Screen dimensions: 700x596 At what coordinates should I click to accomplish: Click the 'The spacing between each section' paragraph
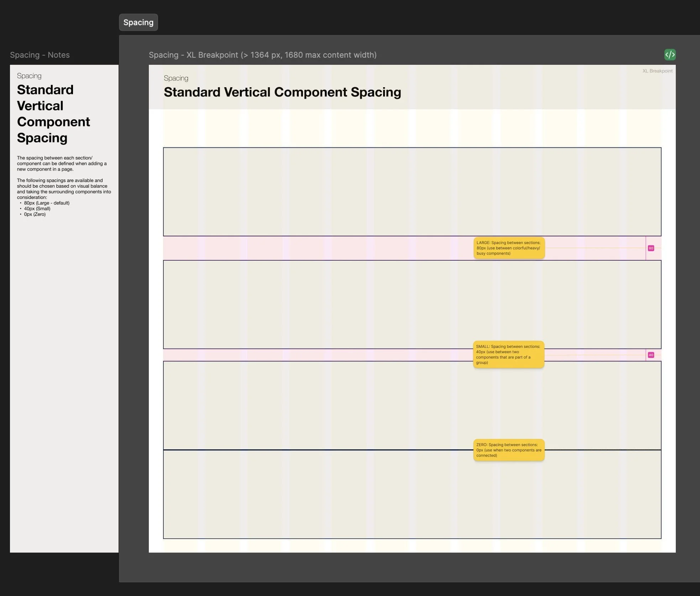click(x=62, y=163)
